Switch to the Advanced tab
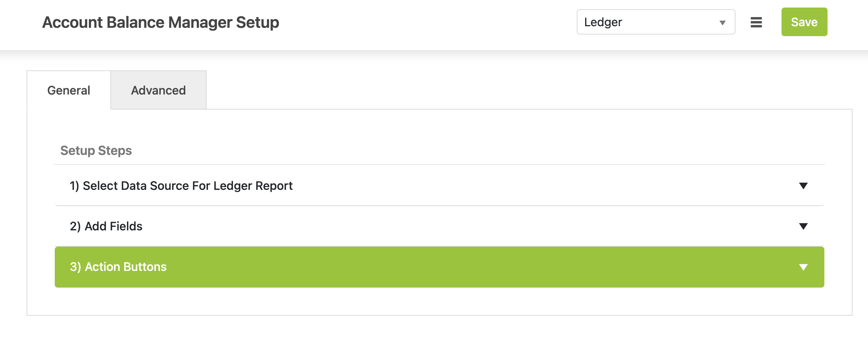The width and height of the screenshot is (868, 340). pos(158,90)
